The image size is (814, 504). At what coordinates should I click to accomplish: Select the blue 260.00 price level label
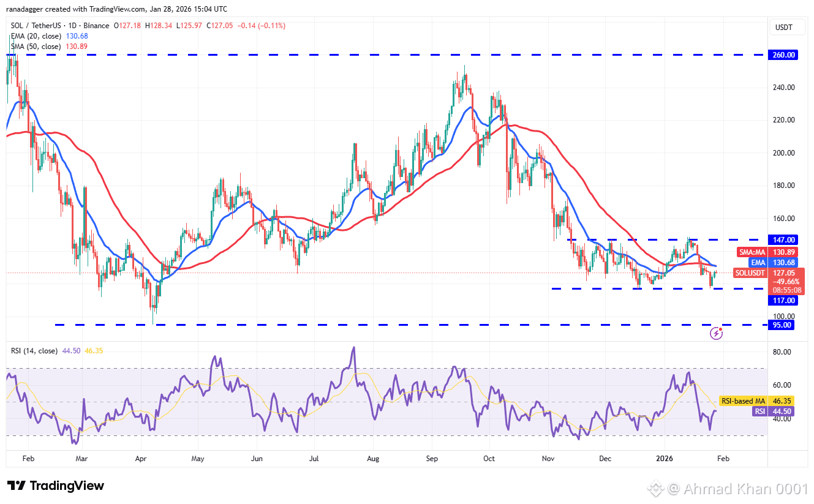[783, 55]
